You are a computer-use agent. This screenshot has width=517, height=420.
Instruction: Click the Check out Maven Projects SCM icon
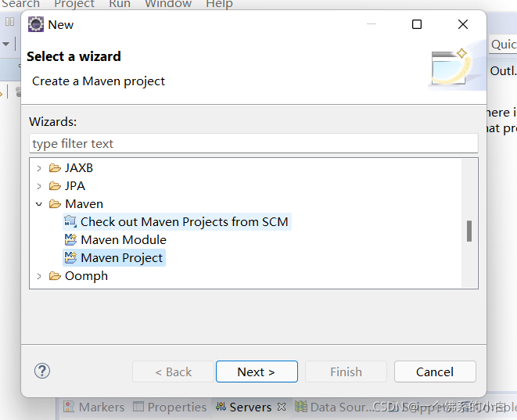tap(70, 222)
